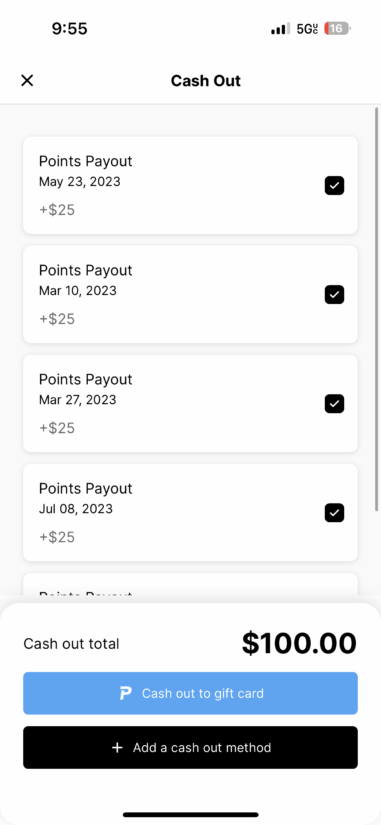Tap Add a cash out method button
The height and width of the screenshot is (825, 381).
(190, 748)
